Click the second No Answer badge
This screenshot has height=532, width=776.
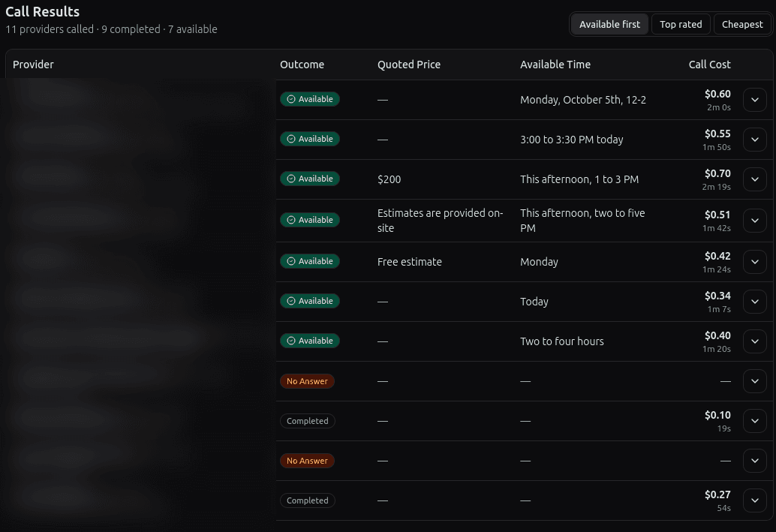[x=308, y=461]
